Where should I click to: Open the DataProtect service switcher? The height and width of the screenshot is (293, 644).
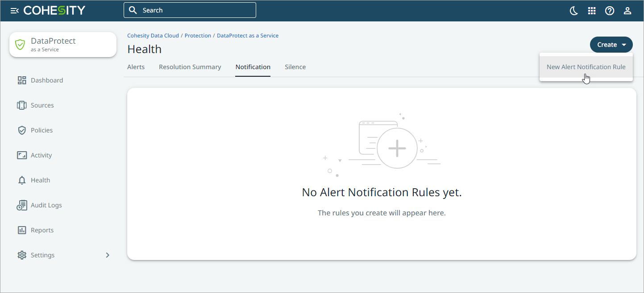point(63,45)
